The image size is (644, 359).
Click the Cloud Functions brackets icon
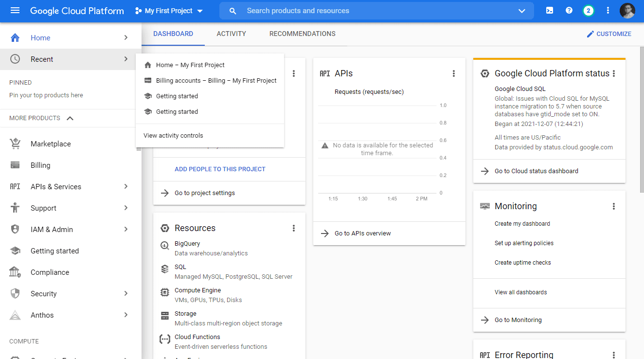click(165, 339)
